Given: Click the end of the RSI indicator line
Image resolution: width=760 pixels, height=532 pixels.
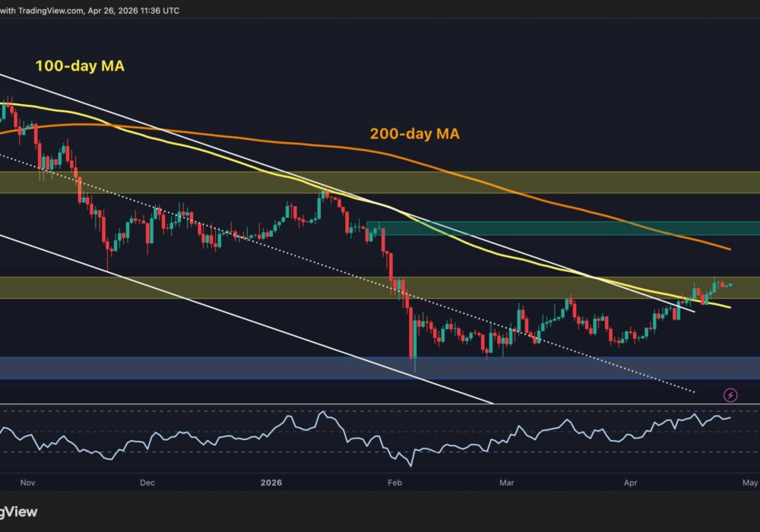Looking at the screenshot, I should pos(730,416).
